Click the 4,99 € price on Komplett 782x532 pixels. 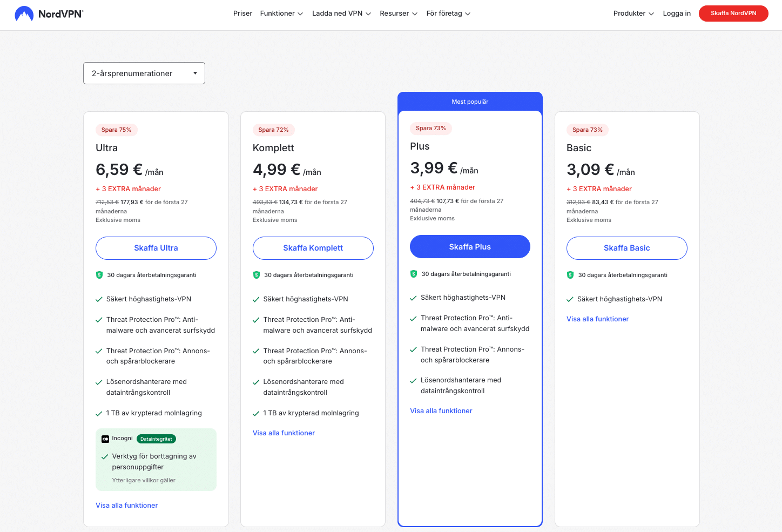pyautogui.click(x=277, y=170)
